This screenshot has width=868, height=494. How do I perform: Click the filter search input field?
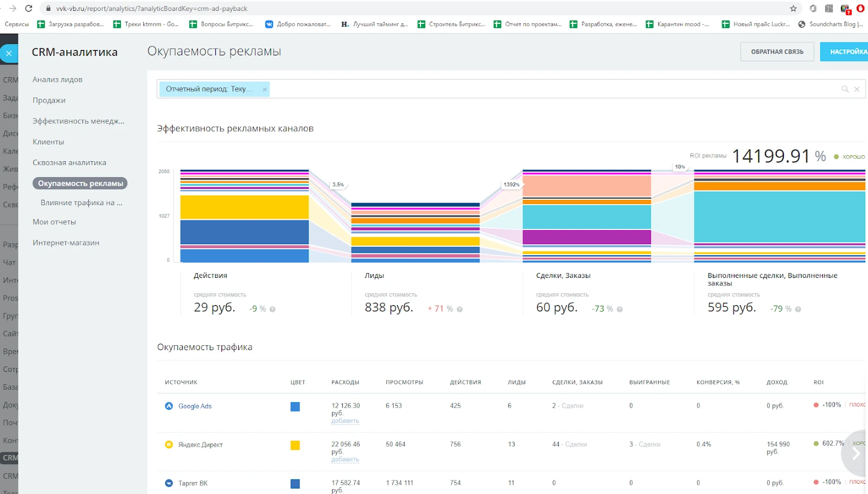click(x=542, y=89)
